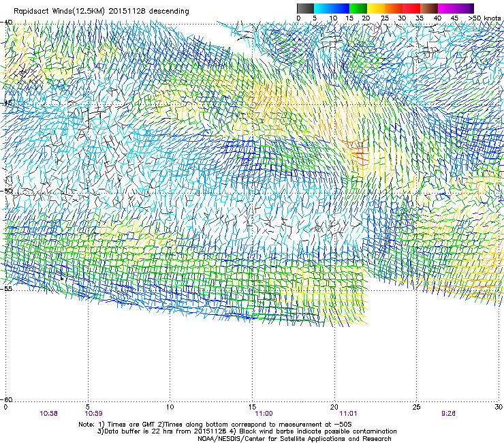Screen dimensions: 504x443
Task: Click the cyan 5-10 knots legend swatch
Action: coord(323,8)
